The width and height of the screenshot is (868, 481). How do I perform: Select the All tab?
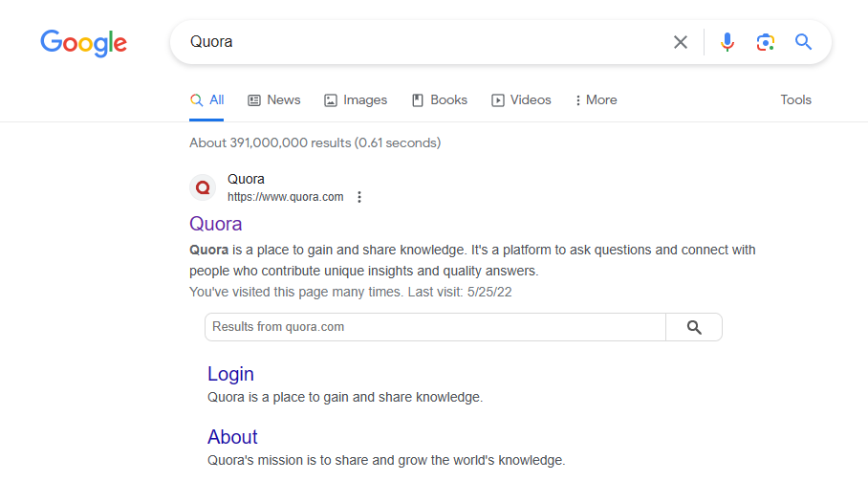tap(207, 100)
